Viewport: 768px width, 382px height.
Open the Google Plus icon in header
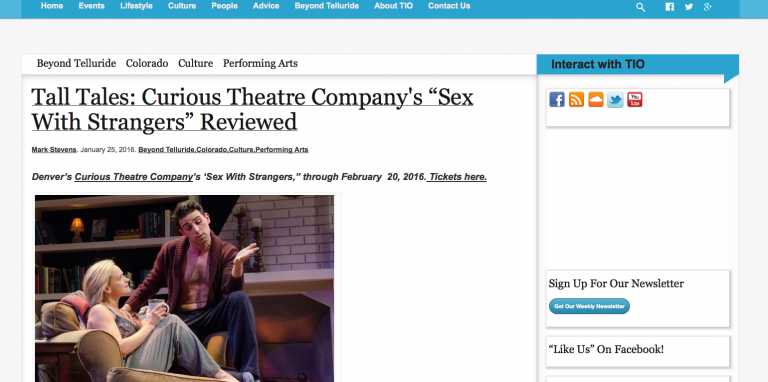point(707,6)
